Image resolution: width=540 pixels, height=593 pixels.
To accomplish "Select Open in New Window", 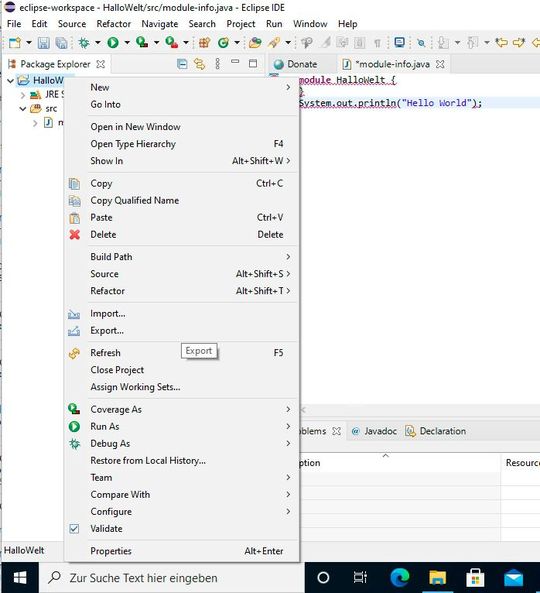I will (182, 127).
